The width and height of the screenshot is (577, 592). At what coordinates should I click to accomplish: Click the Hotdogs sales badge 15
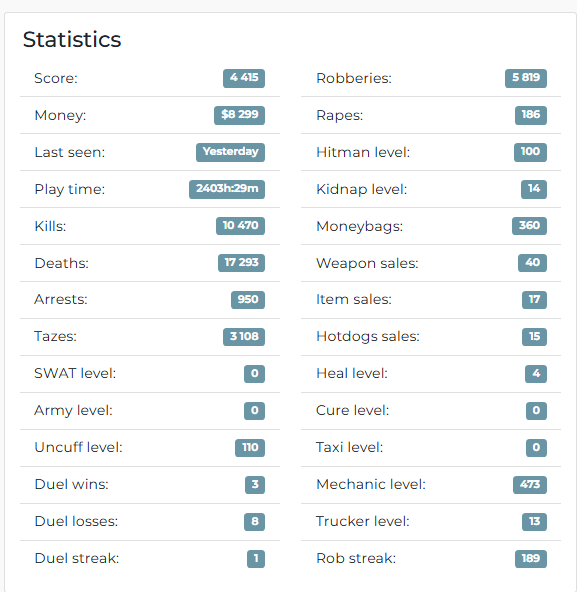tap(534, 337)
